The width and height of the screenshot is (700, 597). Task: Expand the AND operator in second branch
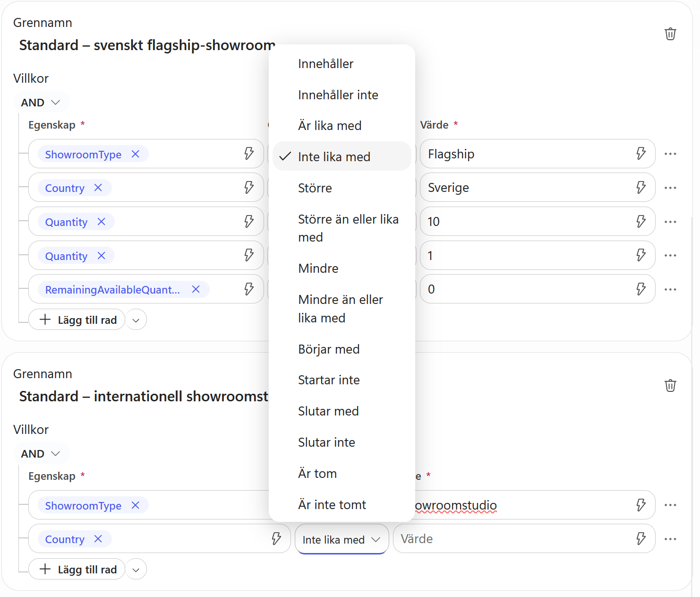(x=41, y=454)
